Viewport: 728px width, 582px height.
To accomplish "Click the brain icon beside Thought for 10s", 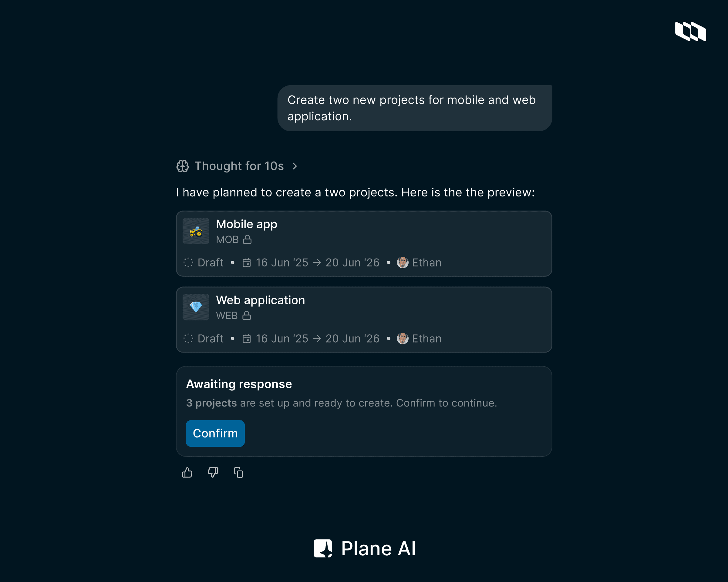I will 182,166.
